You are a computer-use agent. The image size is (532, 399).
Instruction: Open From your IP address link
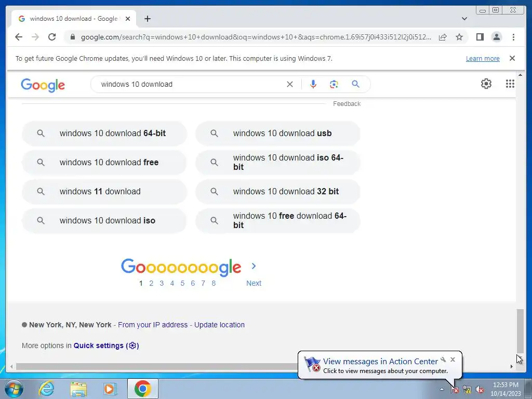153,325
